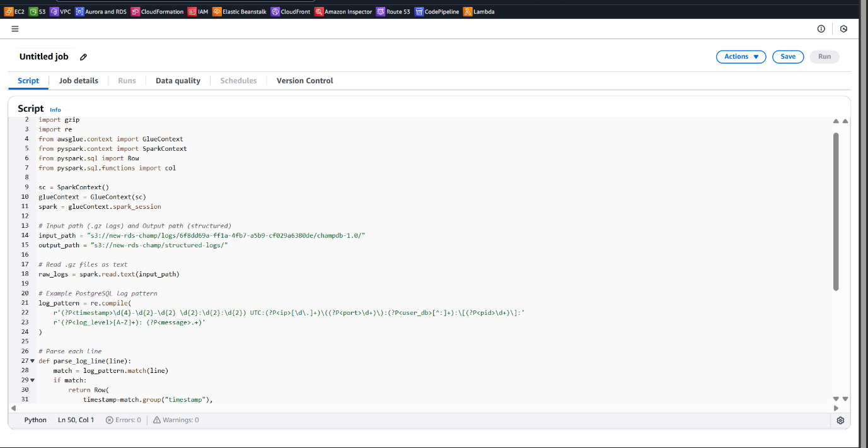
Task: Click the 'import gzip' line
Action: tap(59, 119)
